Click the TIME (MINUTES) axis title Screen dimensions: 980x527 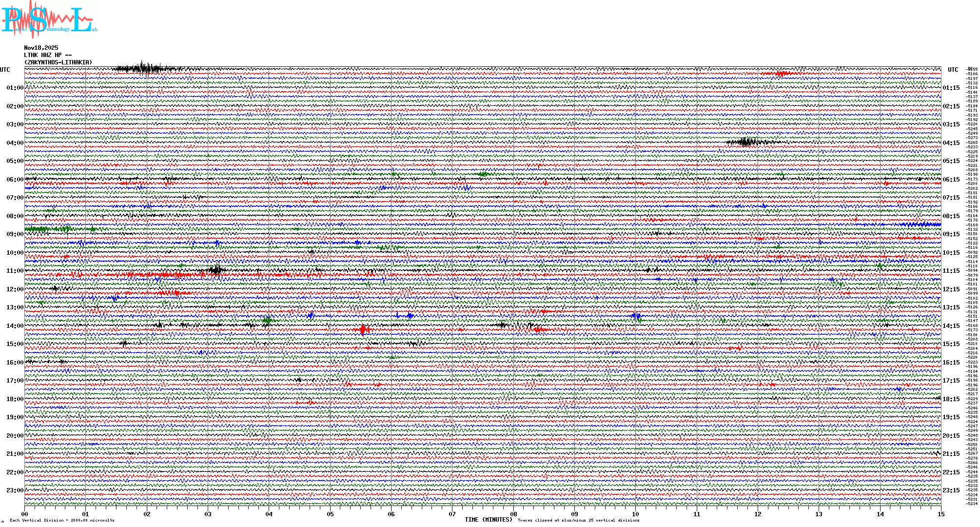click(489, 520)
